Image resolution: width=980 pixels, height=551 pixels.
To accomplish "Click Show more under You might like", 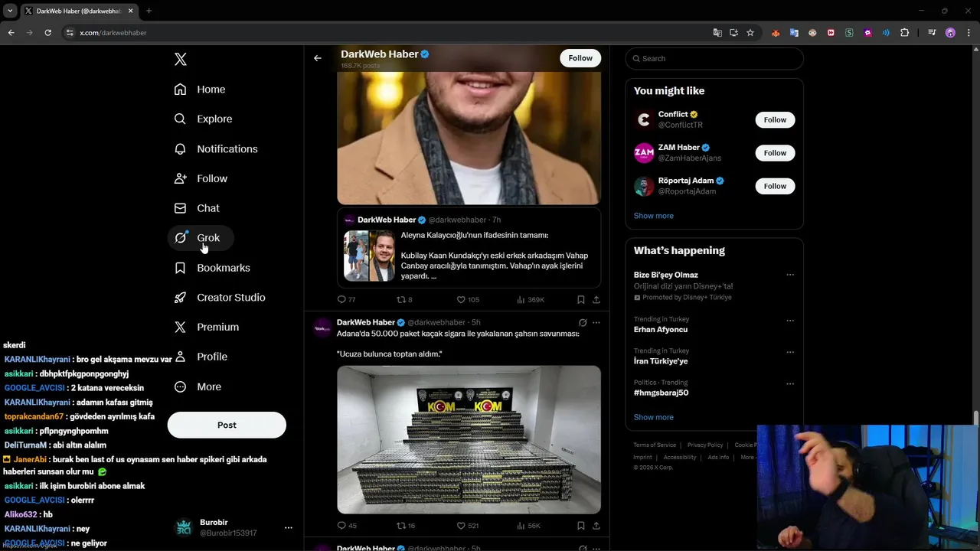I will click(654, 216).
